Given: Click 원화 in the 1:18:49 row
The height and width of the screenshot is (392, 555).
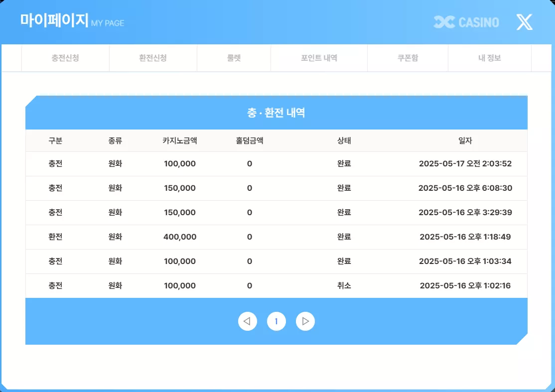Looking at the screenshot, I should tap(115, 237).
